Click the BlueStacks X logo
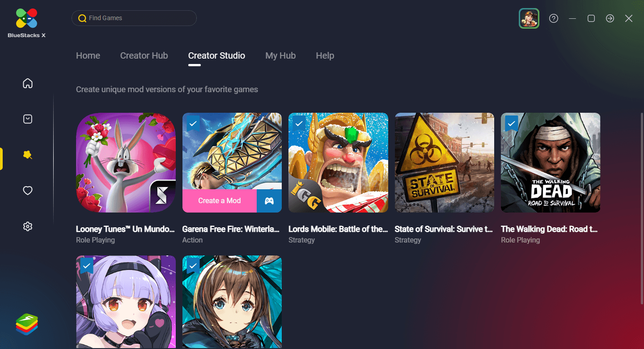 (26, 22)
